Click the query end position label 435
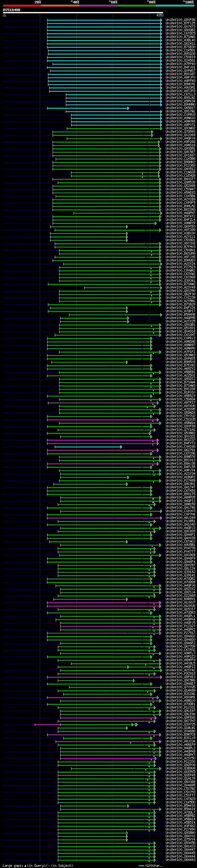 point(159,15)
